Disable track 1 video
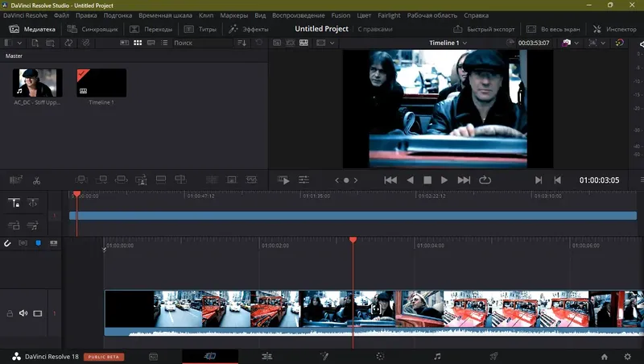 click(37, 313)
